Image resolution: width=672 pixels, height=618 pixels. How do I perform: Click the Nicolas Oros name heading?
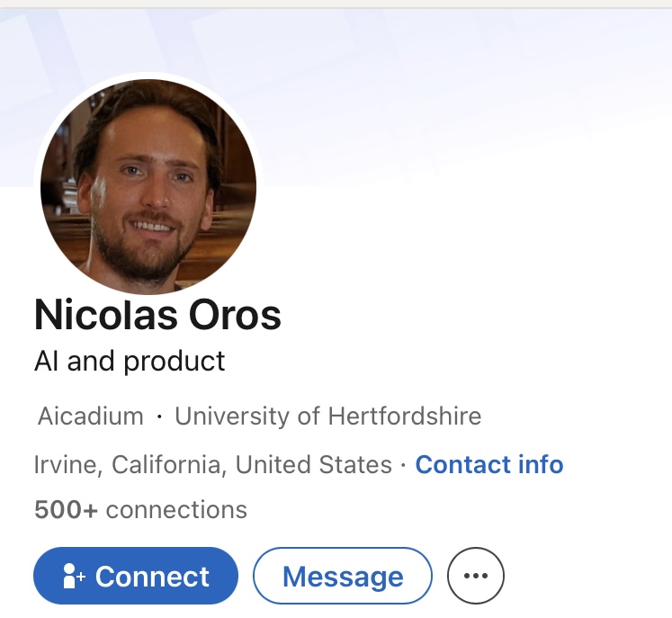(x=157, y=315)
